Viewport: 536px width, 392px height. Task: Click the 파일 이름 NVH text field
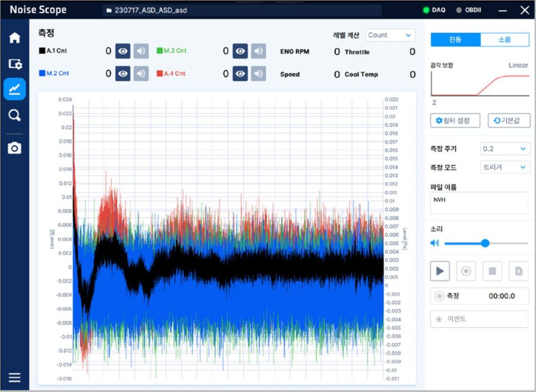479,203
